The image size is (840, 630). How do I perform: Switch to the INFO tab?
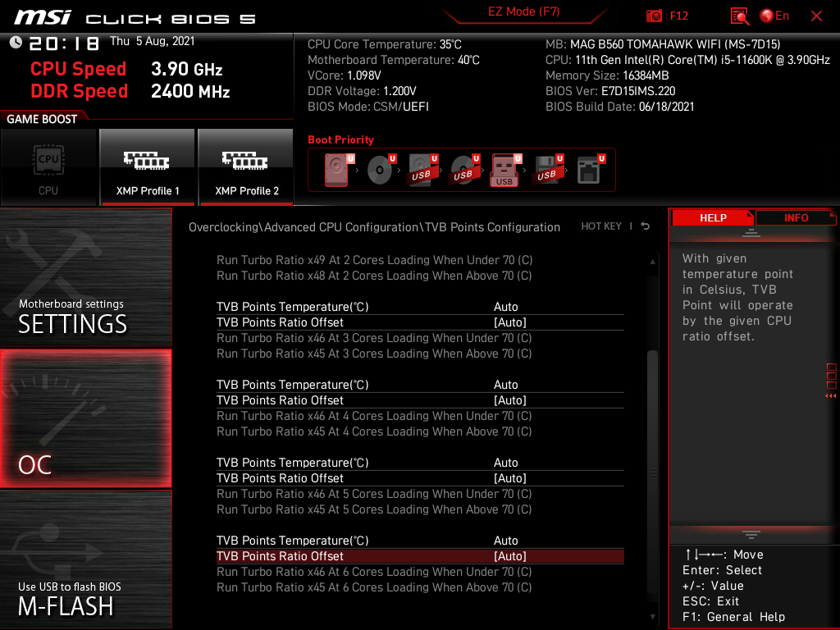[x=796, y=218]
